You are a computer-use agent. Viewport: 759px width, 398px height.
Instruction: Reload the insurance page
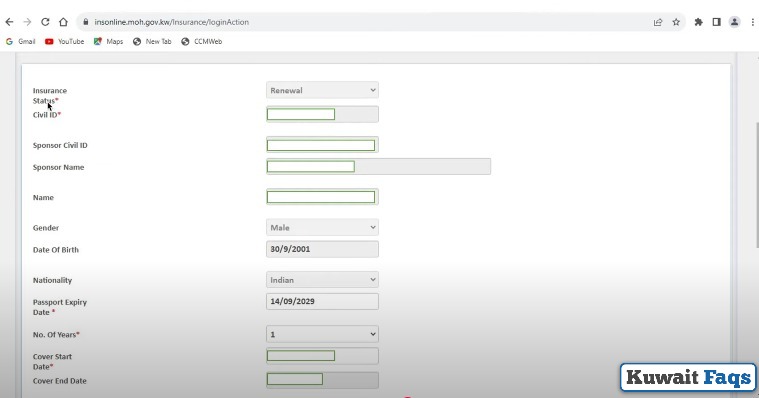[x=45, y=22]
